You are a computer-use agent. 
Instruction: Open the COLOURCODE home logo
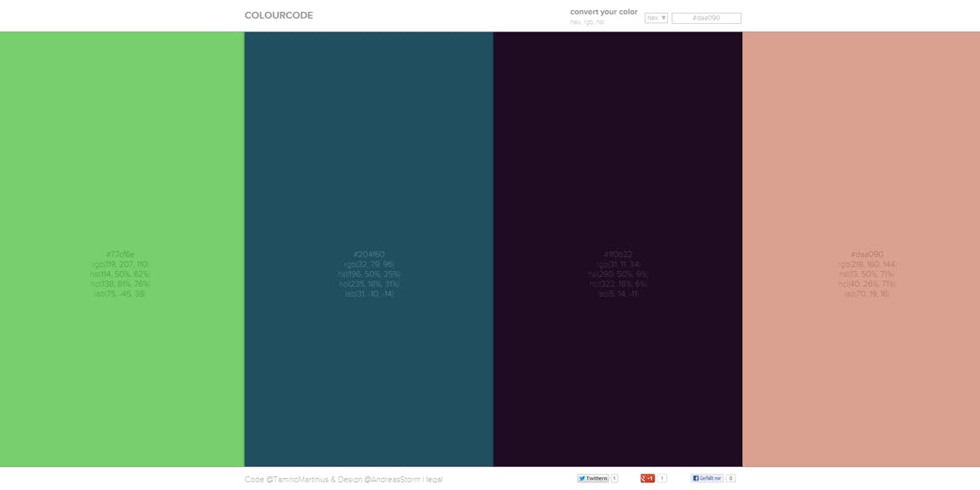[279, 15]
